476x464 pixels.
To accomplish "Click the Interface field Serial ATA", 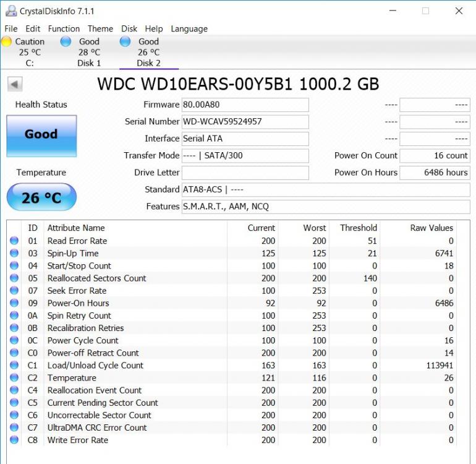I will [245, 139].
